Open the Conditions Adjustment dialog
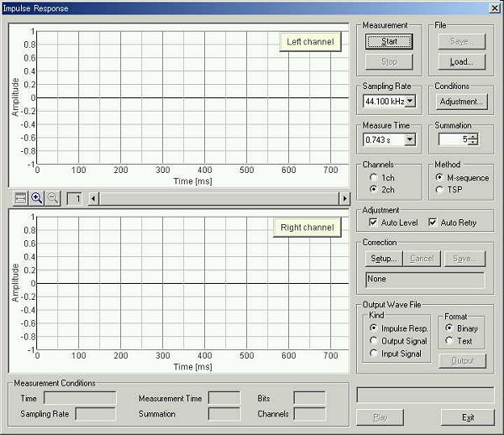 coord(461,102)
